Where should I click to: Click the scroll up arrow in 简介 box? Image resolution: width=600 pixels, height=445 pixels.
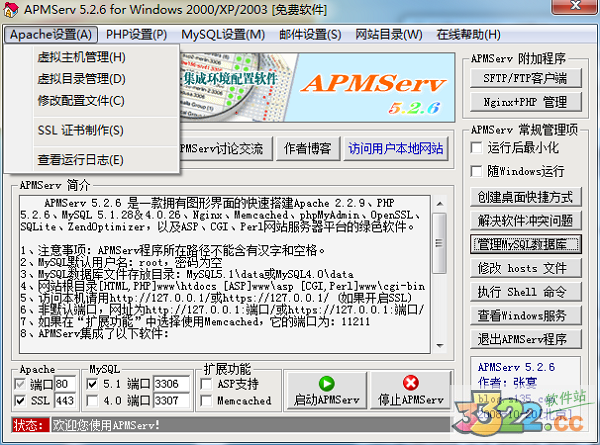[x=440, y=204]
